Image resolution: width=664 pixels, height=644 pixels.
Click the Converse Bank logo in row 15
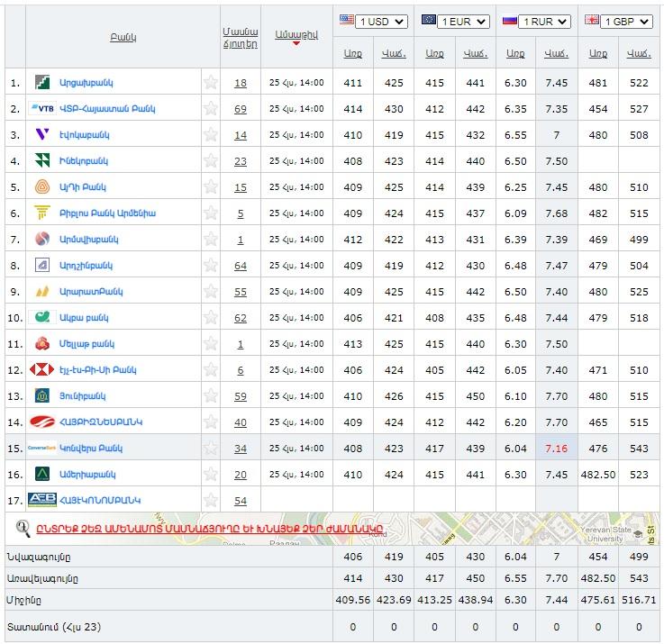42,449
